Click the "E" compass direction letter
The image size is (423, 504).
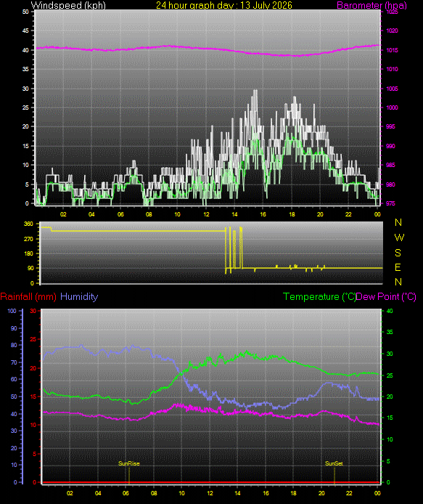click(398, 267)
